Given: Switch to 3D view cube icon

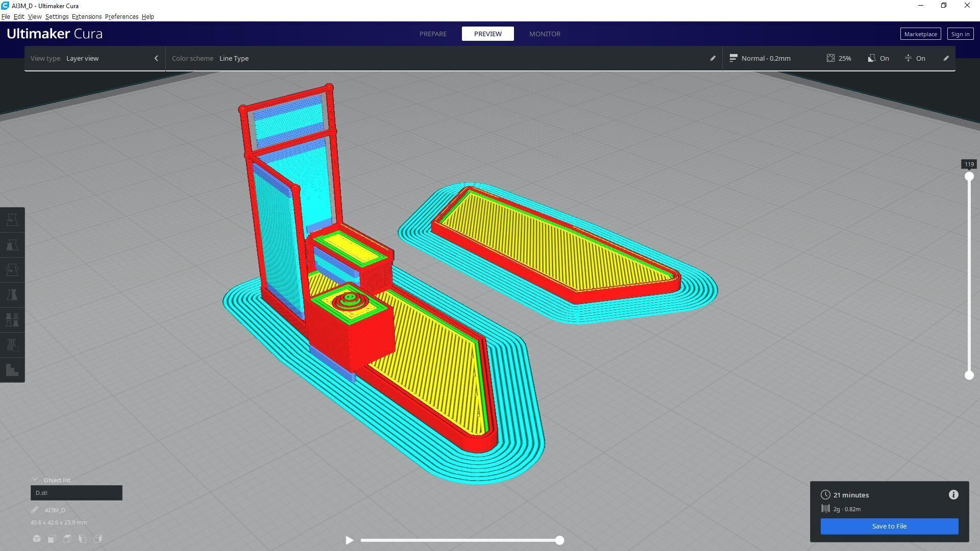Looking at the screenshot, I should [x=37, y=539].
